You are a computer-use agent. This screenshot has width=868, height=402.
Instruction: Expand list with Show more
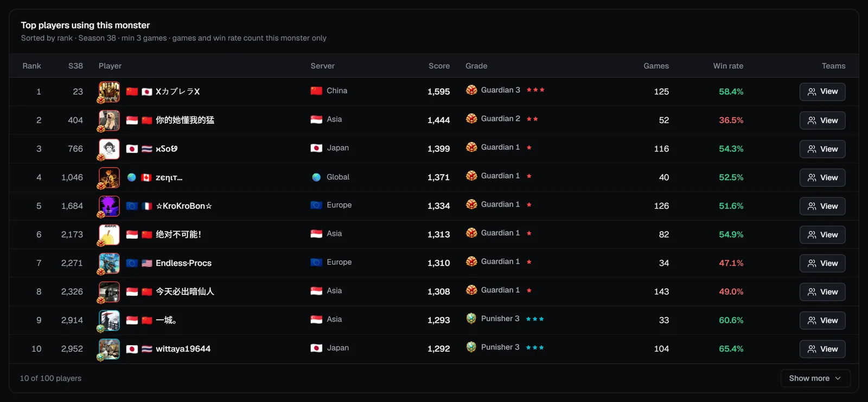[815, 378]
